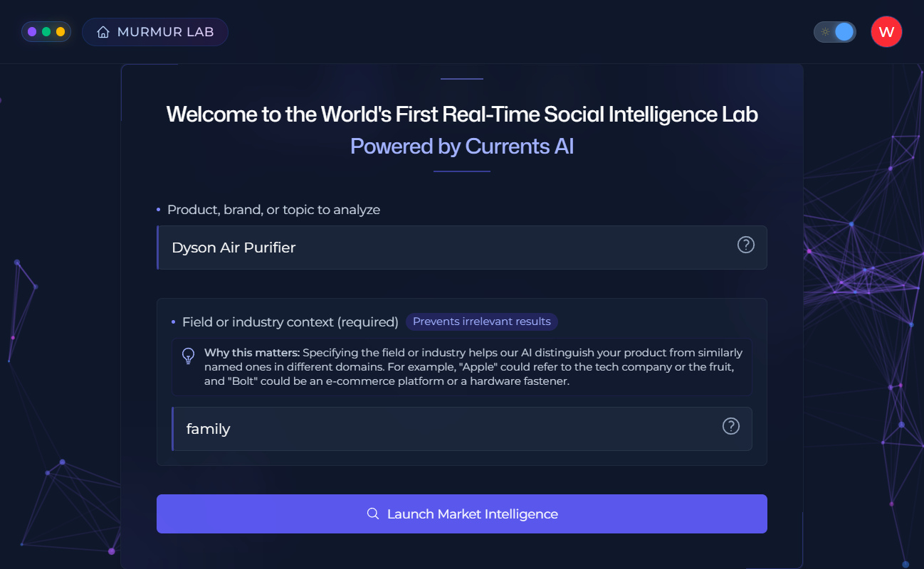Click the green dot in window controls
This screenshot has height=569, width=924.
46,32
